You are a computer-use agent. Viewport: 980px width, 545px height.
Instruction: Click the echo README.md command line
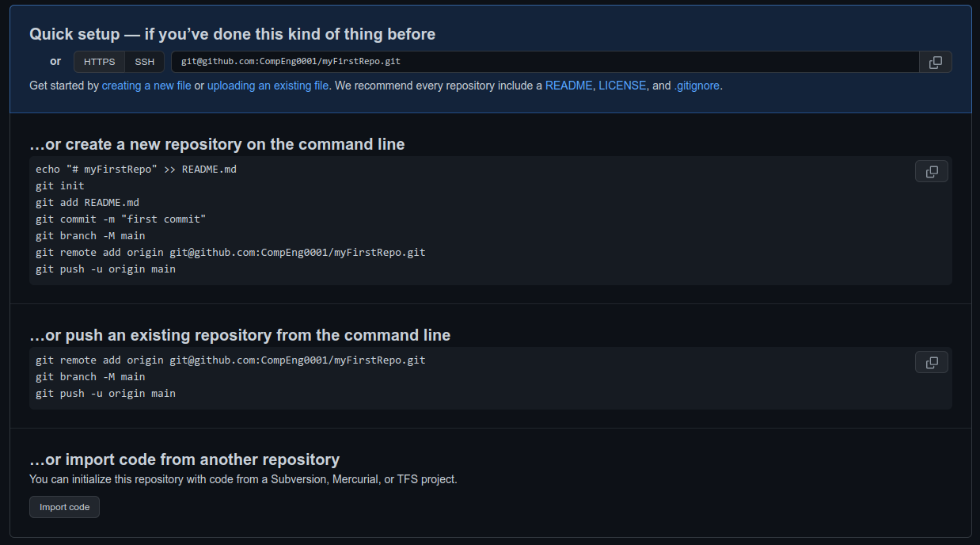(136, 170)
